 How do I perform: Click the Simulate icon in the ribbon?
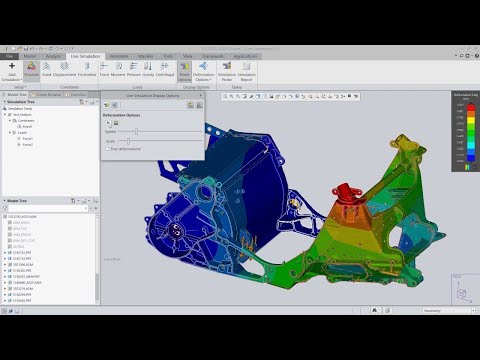click(x=31, y=70)
